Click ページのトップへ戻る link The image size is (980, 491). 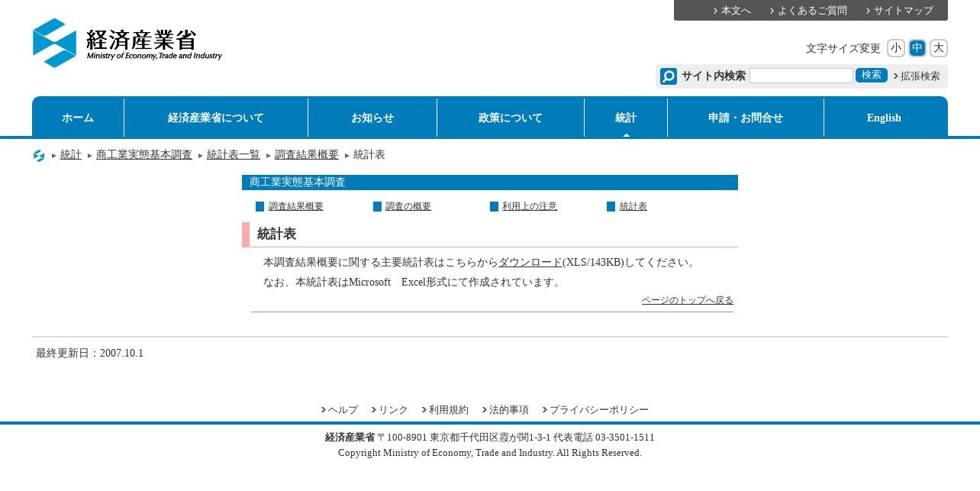[x=688, y=300]
